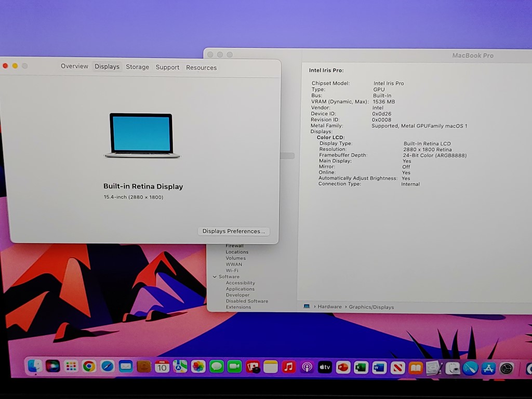Launch Google Chrome from the Dock
Screen dimensions: 532x399
89,366
